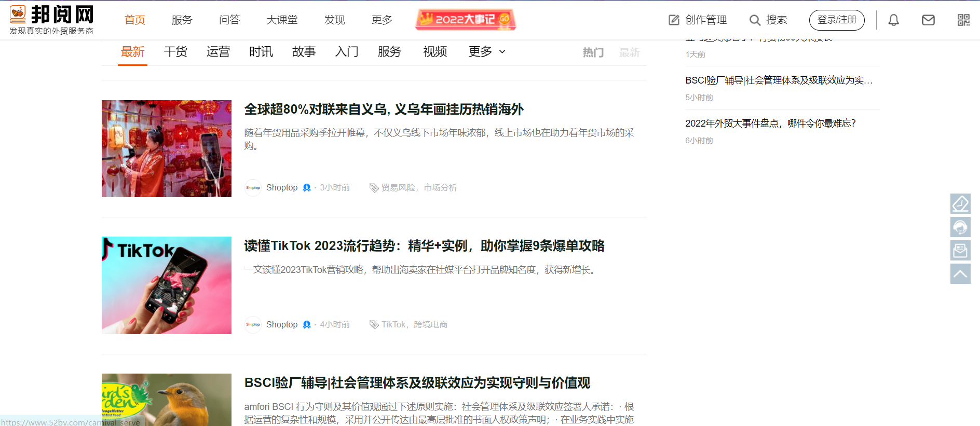
Task: Select the 时讯 category tab
Action: click(261, 51)
